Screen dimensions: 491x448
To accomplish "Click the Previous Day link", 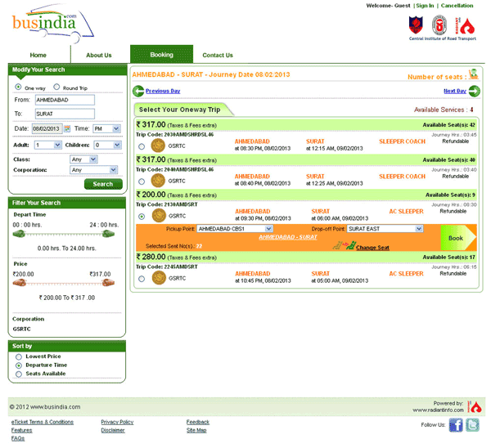I will click(163, 91).
